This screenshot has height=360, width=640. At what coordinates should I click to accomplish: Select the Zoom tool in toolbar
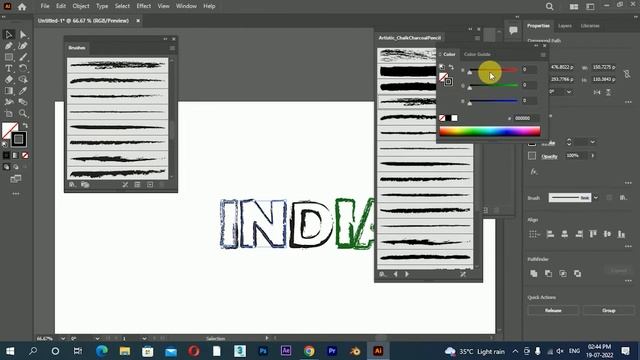(23, 113)
